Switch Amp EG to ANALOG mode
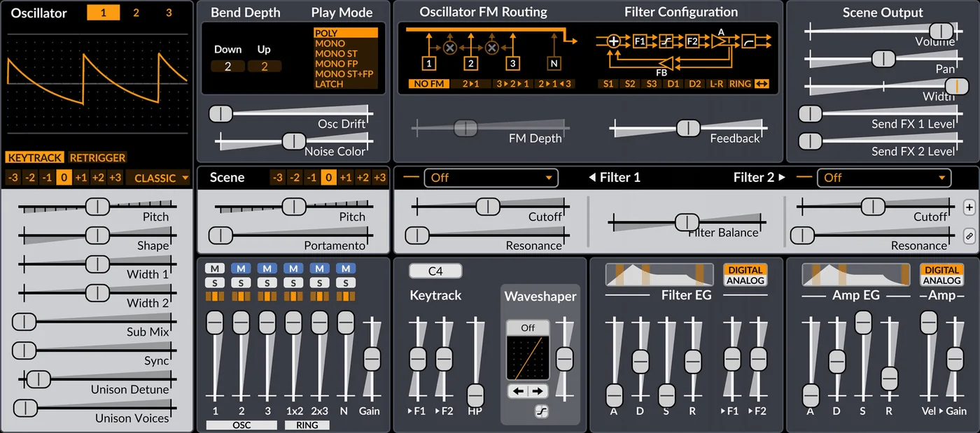Screen dimensions: 980x433 (x=941, y=281)
